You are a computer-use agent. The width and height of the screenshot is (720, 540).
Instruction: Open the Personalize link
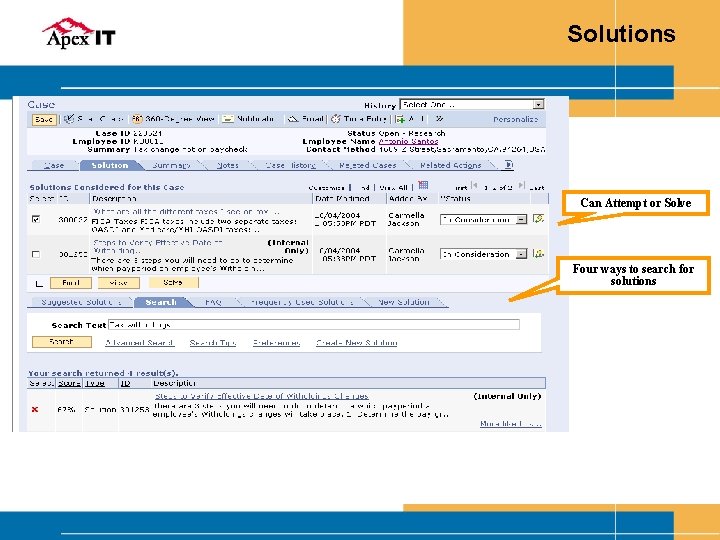click(515, 119)
